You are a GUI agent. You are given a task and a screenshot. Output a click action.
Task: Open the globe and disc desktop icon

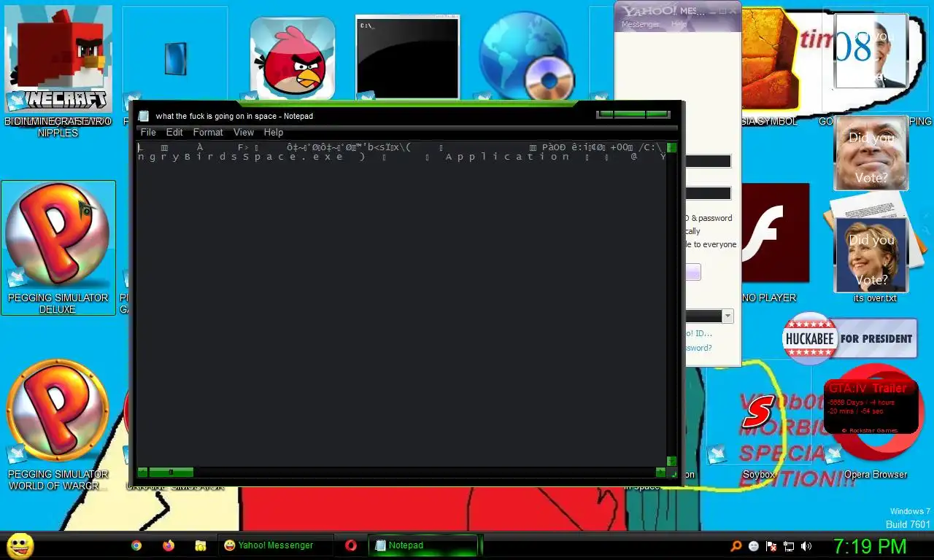[x=526, y=55]
